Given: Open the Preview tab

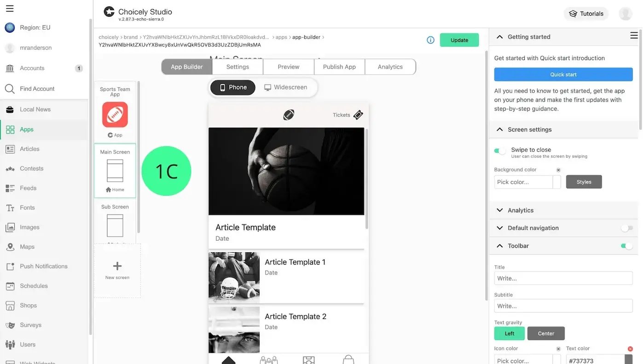Looking at the screenshot, I should click(289, 67).
